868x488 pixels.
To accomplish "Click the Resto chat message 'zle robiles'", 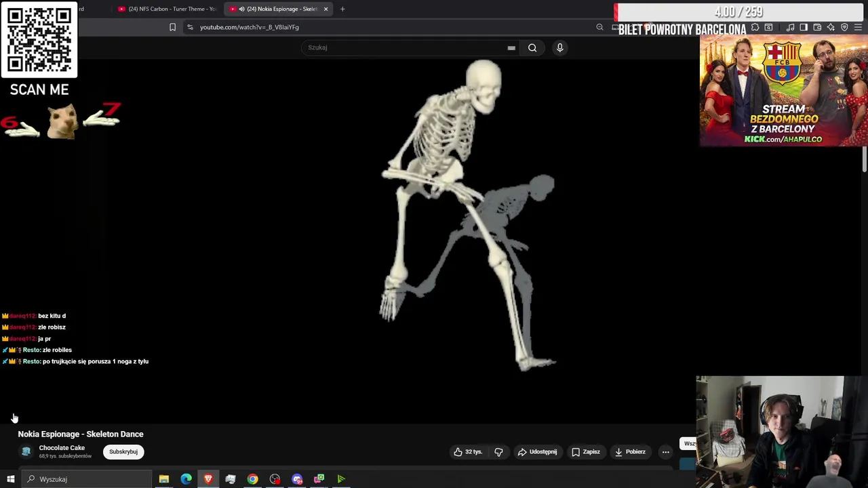I will (57, 350).
